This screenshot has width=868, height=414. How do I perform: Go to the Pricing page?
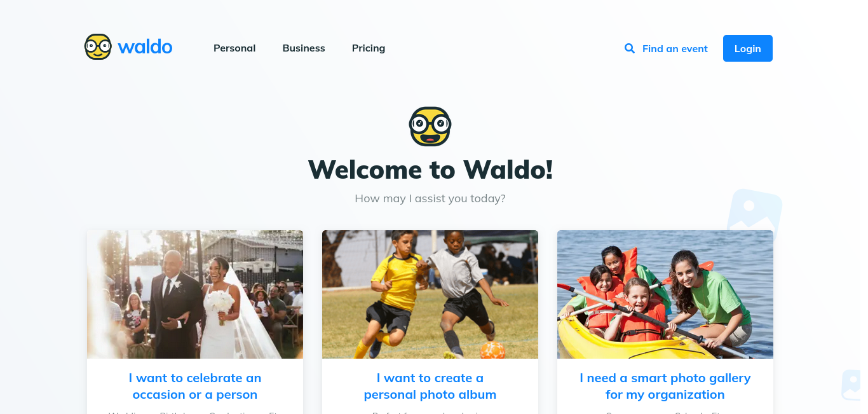[369, 48]
